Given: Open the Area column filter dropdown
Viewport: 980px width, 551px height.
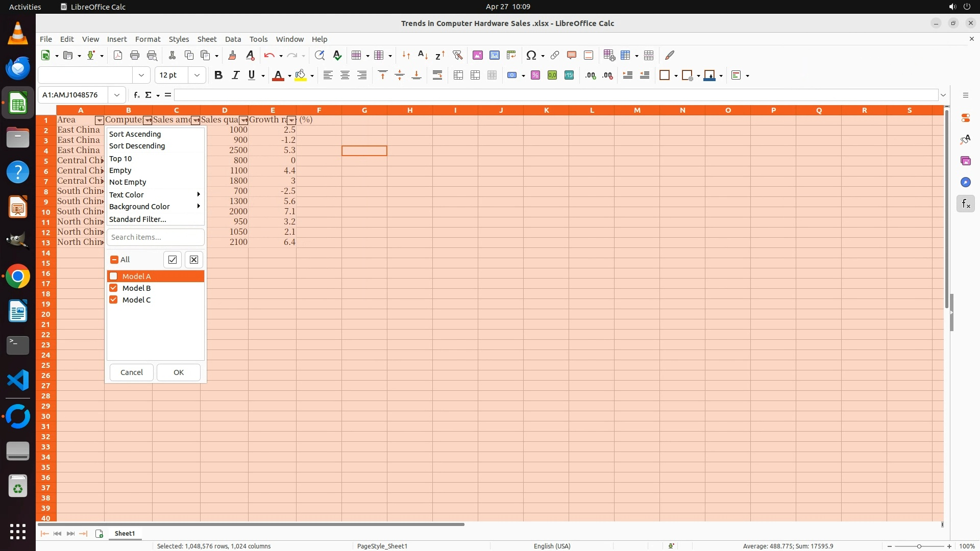Looking at the screenshot, I should (x=100, y=120).
